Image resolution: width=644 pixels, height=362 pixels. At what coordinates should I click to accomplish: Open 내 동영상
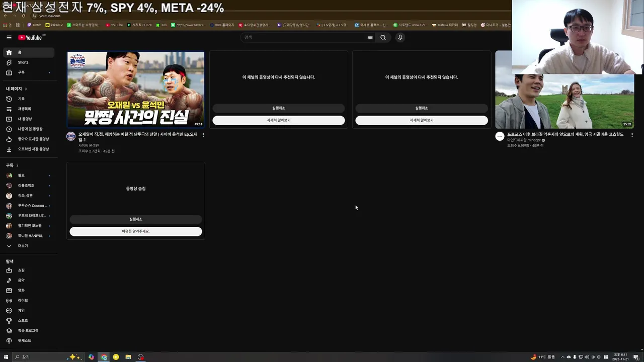coord(29,119)
